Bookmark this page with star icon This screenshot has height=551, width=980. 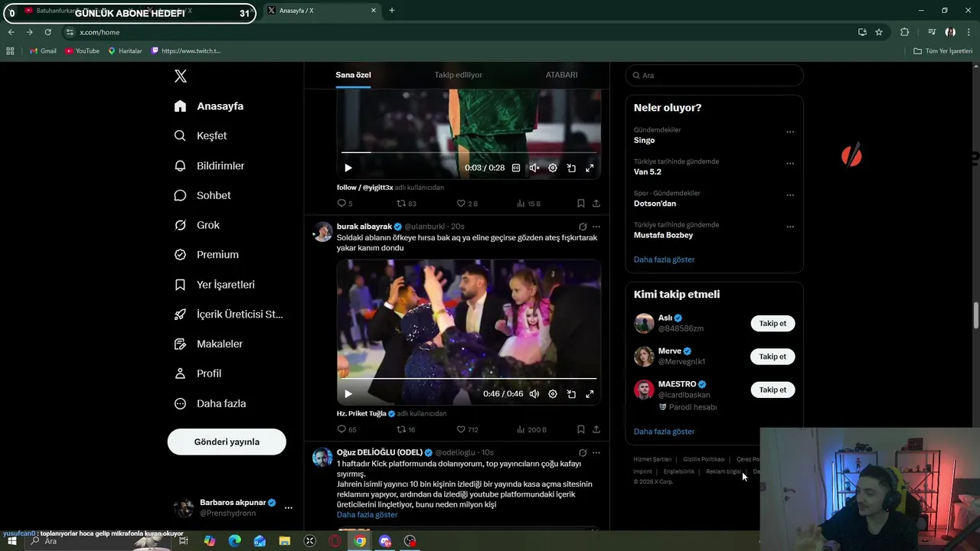point(879,32)
